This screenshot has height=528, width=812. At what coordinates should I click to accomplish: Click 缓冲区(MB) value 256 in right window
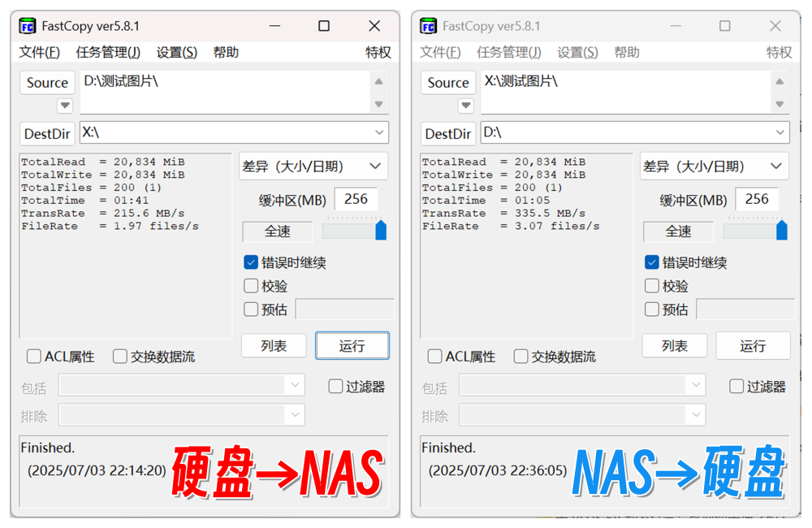click(757, 200)
